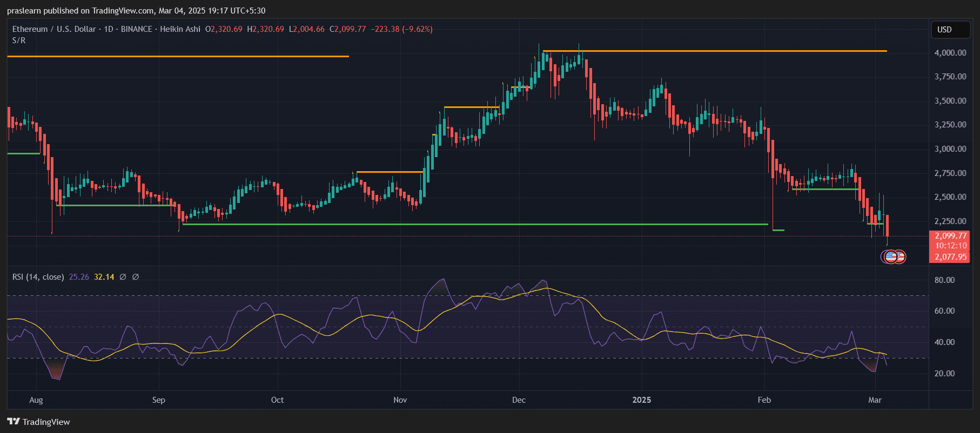980x433 pixels.
Task: Click the TradingView logo at bottom left
Action: 38,422
